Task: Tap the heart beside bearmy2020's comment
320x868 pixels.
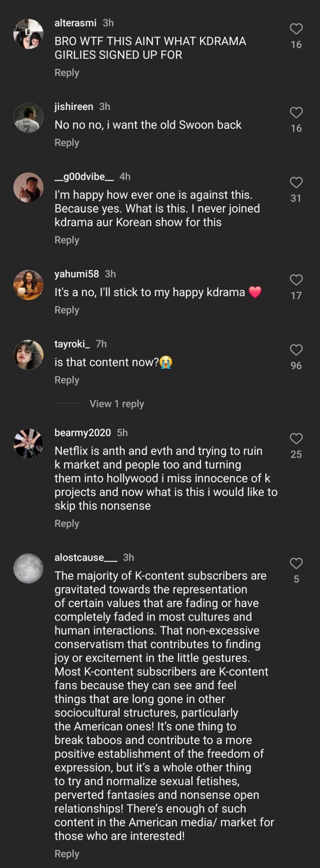Action: click(296, 438)
